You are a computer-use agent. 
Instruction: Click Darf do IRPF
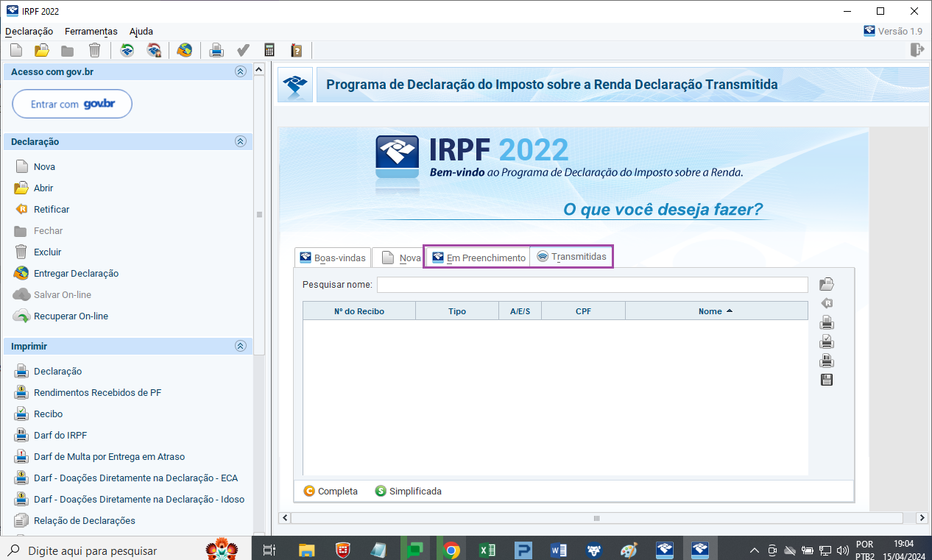(x=60, y=436)
